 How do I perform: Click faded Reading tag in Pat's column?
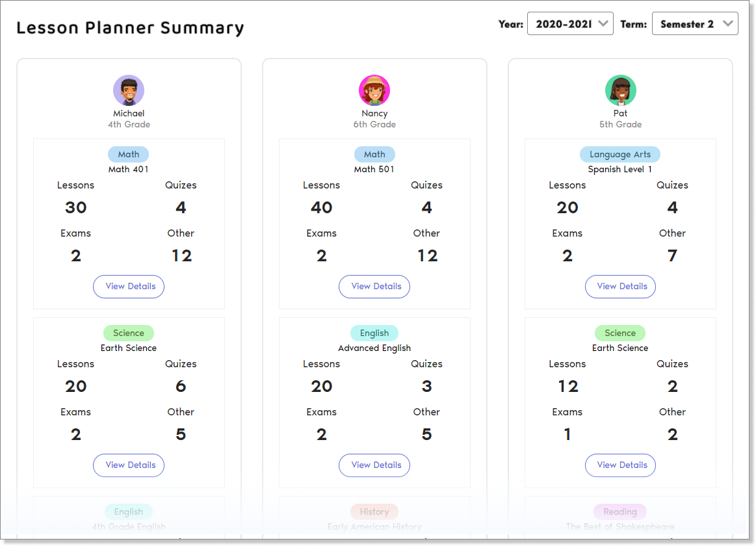coord(620,512)
